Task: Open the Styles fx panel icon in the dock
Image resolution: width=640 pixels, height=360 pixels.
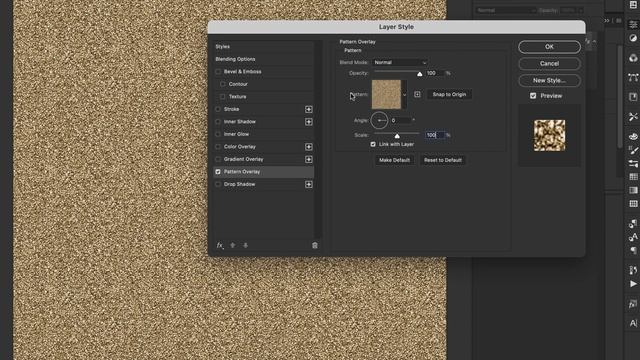Action: pyautogui.click(x=633, y=304)
